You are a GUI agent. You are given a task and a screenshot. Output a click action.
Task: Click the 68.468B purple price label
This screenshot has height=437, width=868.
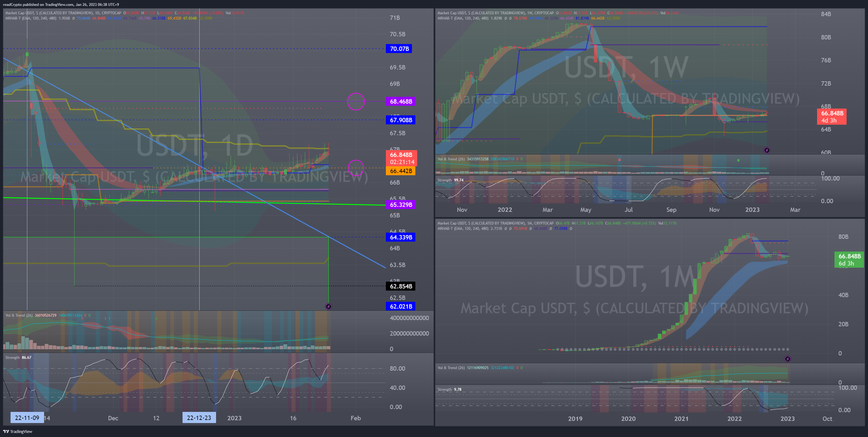pos(401,101)
